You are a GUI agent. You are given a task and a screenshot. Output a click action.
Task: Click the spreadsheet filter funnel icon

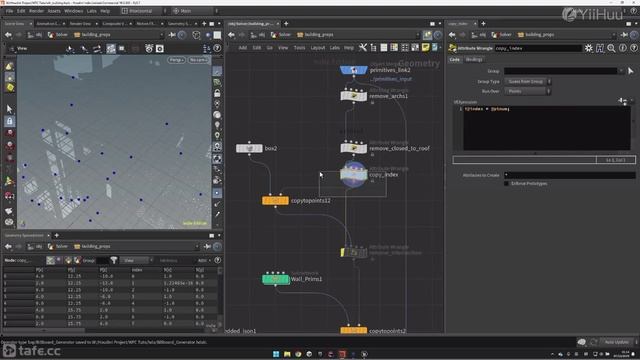tap(114, 260)
